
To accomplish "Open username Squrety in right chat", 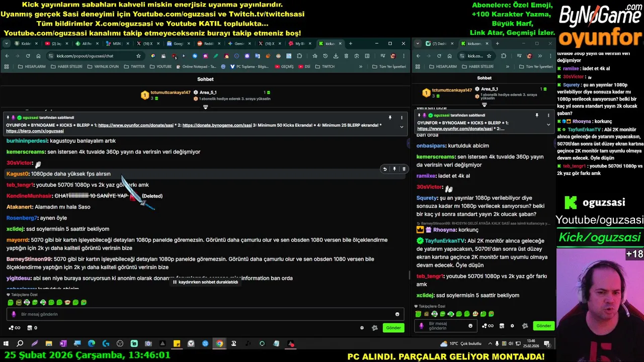I will click(427, 198).
